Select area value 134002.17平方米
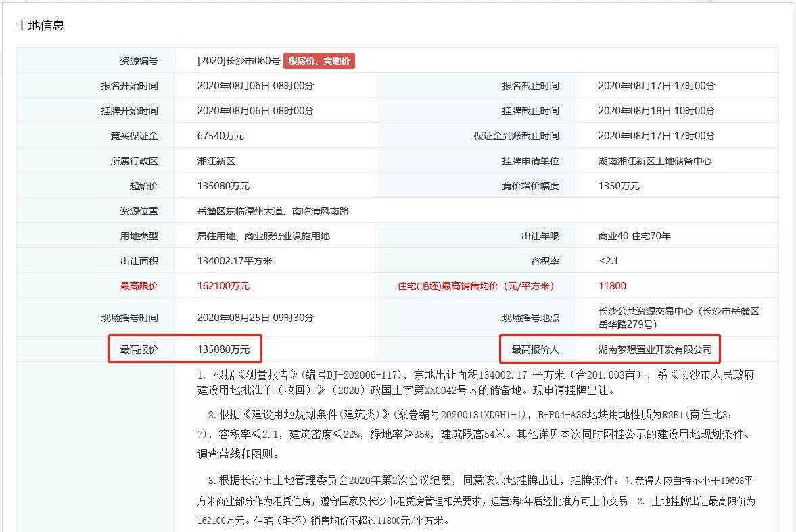Image resolution: width=796 pixels, height=532 pixels. coord(235,261)
